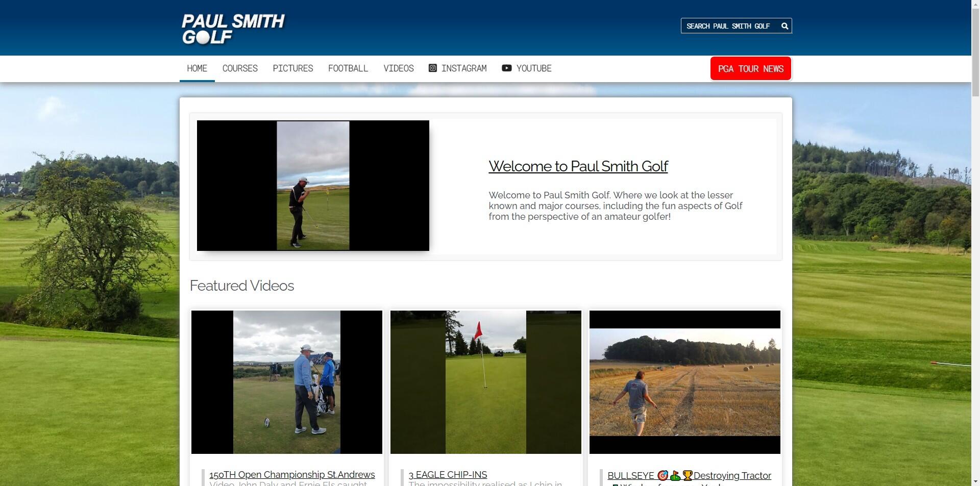
Task: Open the Home tab
Action: click(197, 68)
